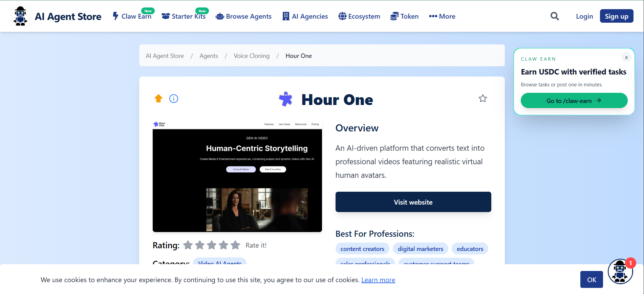Open Browse Agents in the navbar

point(244,16)
